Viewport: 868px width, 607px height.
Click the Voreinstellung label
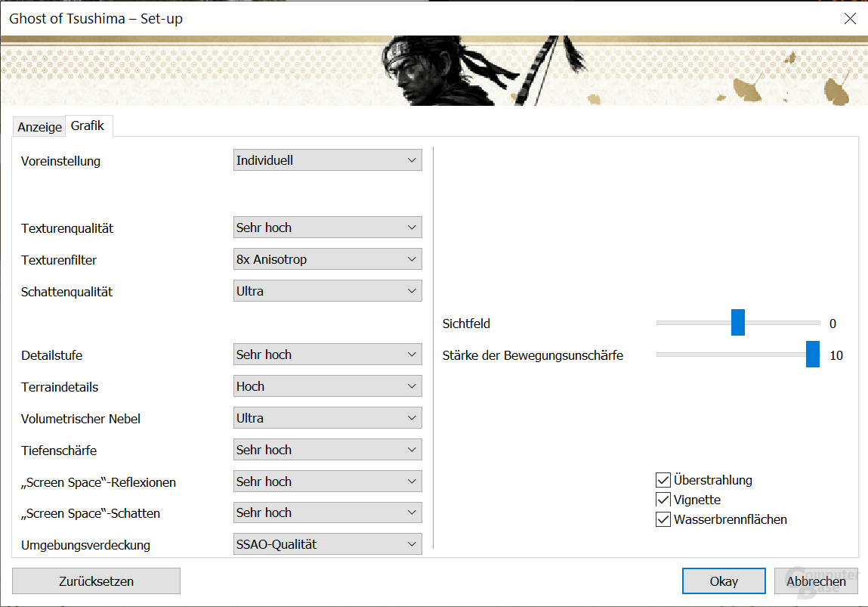click(61, 161)
